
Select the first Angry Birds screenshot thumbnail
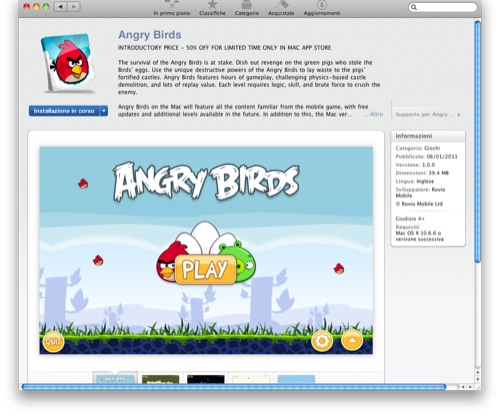(x=115, y=379)
